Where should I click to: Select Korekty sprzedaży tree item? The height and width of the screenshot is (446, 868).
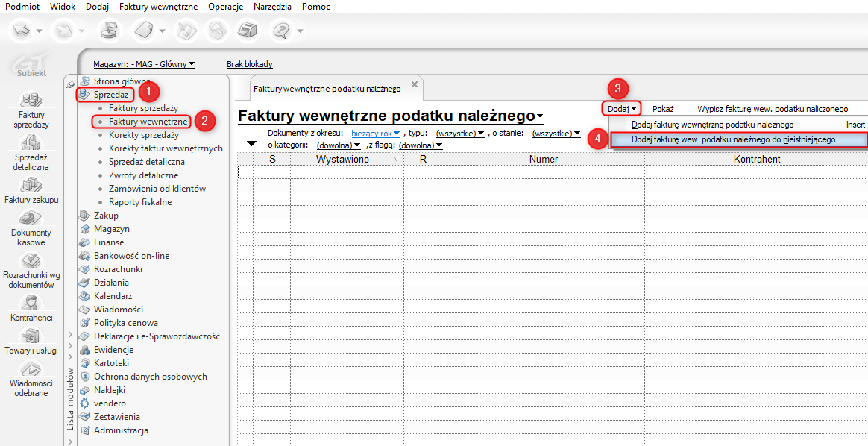pyautogui.click(x=144, y=135)
